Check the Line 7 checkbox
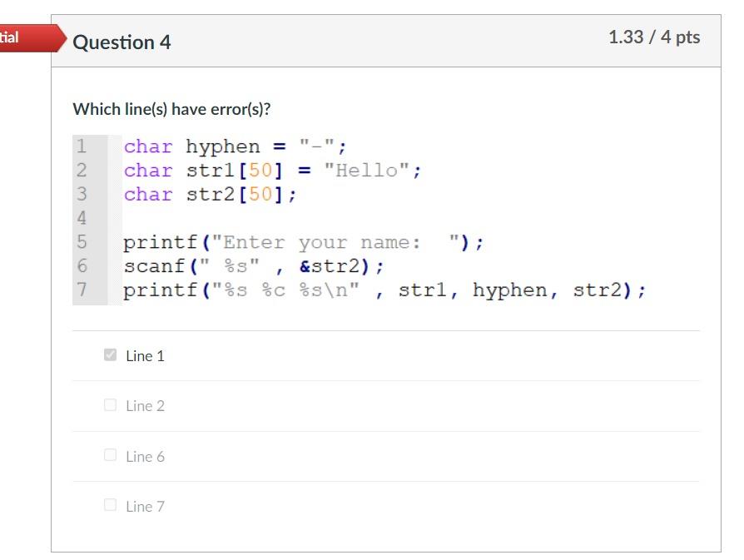This screenshot has height=560, width=744. 112,506
